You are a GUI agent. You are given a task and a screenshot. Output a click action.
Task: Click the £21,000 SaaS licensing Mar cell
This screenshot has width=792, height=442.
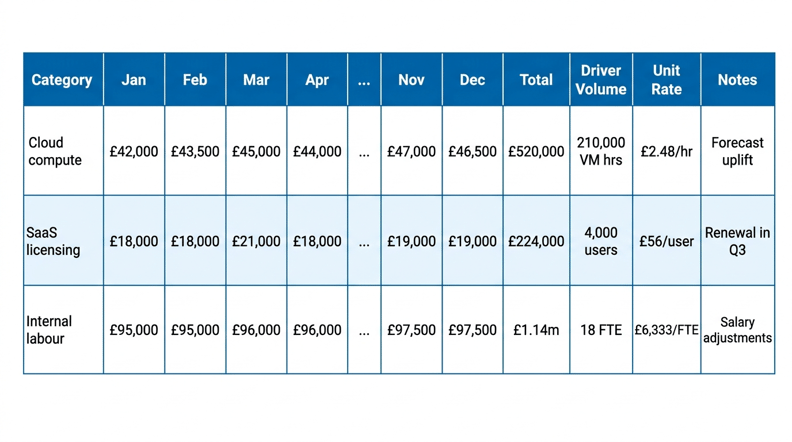[256, 241]
